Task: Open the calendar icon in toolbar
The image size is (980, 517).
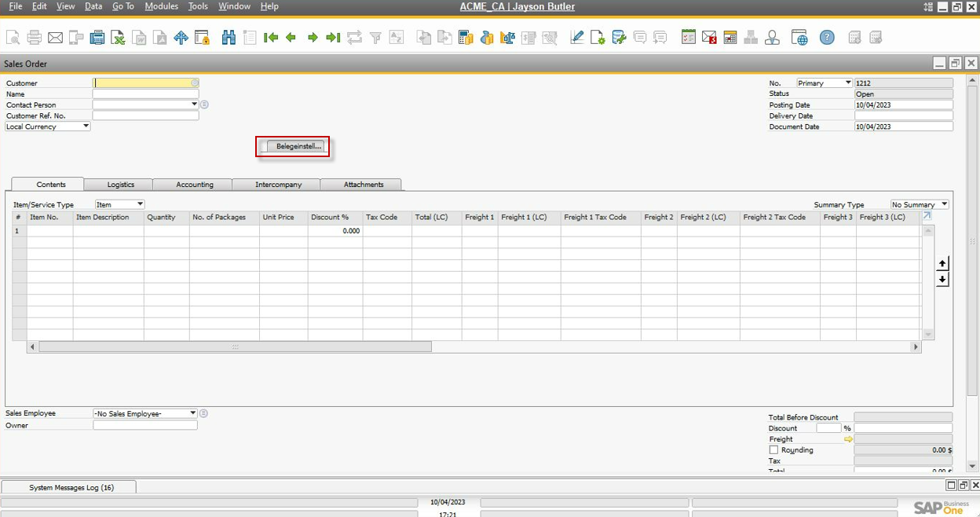Action: click(730, 38)
